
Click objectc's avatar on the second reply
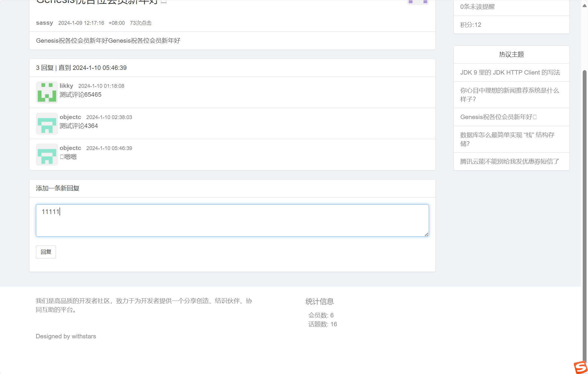pyautogui.click(x=47, y=154)
